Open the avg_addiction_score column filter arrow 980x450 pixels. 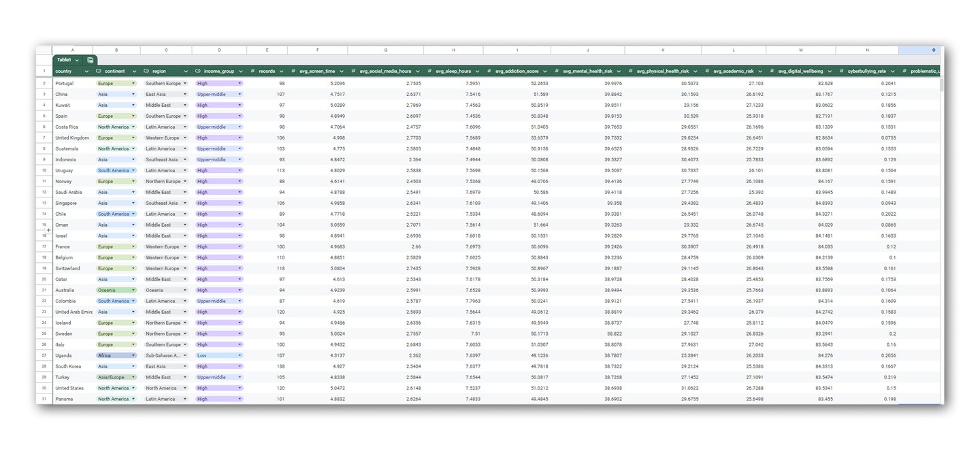coord(544,71)
